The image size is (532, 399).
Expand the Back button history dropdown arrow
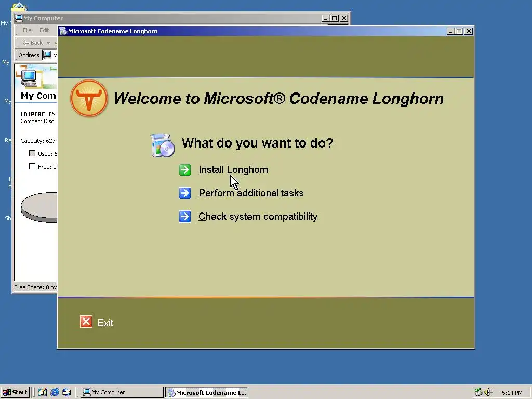click(48, 43)
